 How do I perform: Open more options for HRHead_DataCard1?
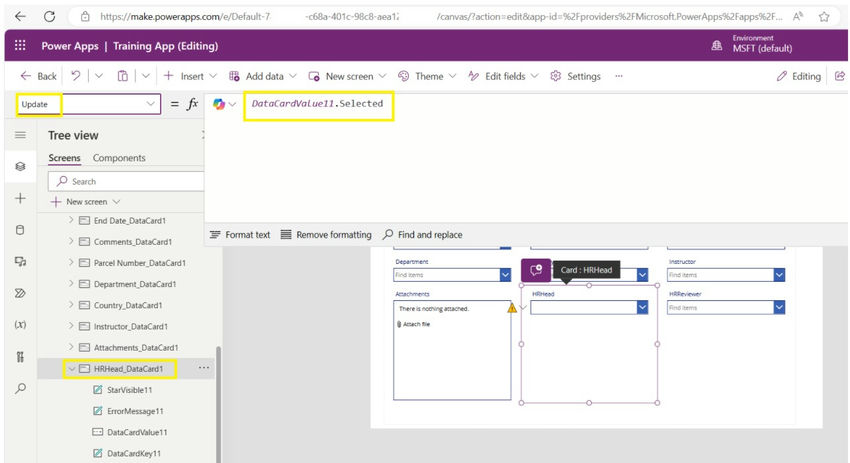click(x=203, y=368)
